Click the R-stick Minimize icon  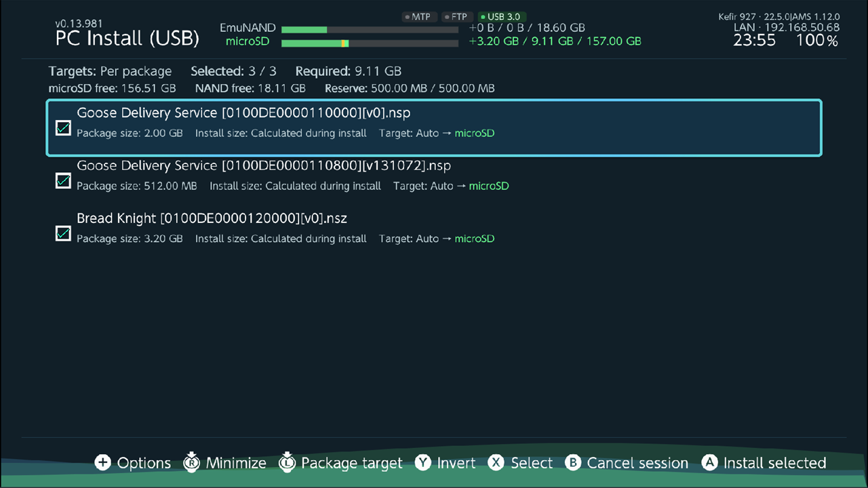click(x=192, y=462)
